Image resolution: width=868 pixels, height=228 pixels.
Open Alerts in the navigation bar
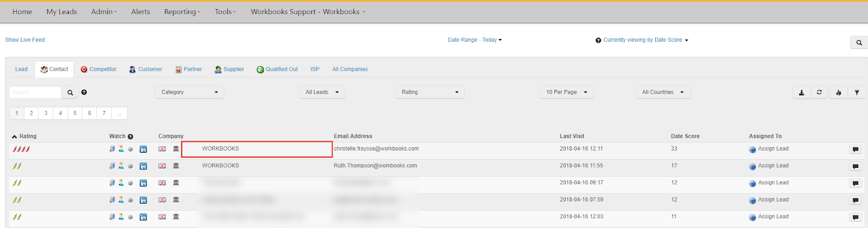141,12
